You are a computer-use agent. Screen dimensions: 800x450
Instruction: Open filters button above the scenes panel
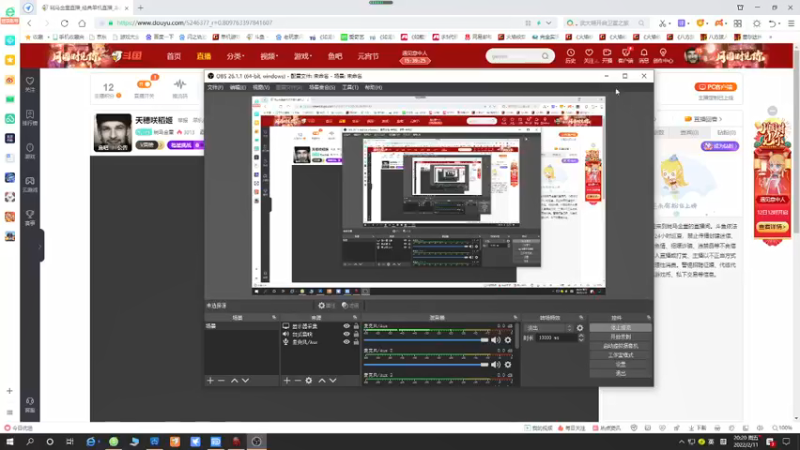(351, 306)
